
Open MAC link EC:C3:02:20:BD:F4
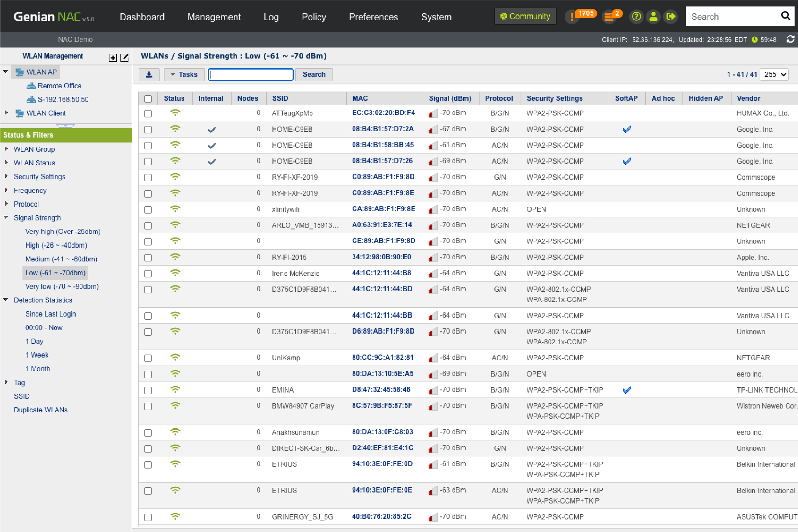coord(383,113)
